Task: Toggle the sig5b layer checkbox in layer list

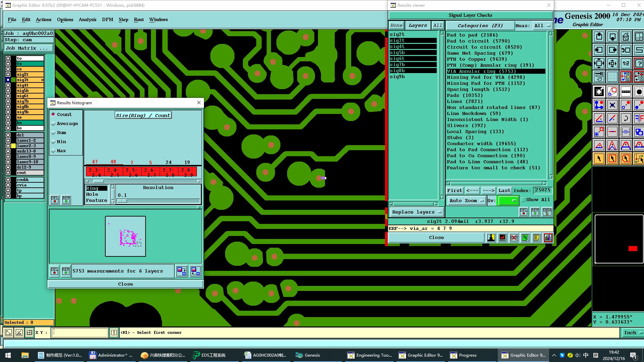Action: (8, 90)
